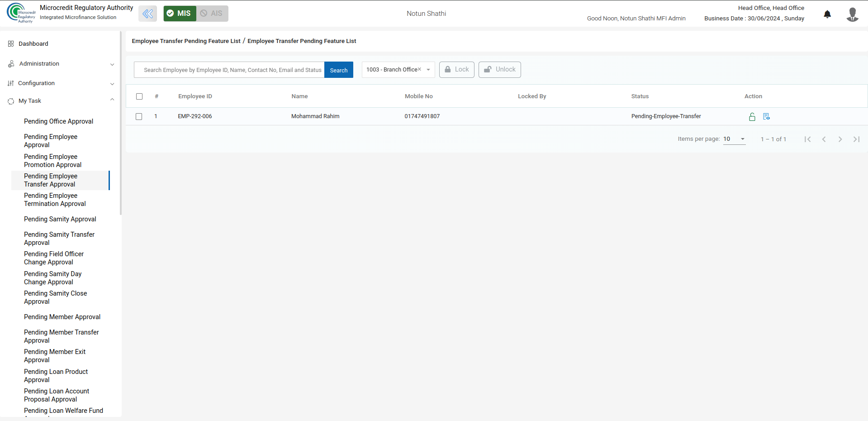The height and width of the screenshot is (421, 868).
Task: Open Pending Loan Account Proposal Approval
Action: [x=57, y=395]
